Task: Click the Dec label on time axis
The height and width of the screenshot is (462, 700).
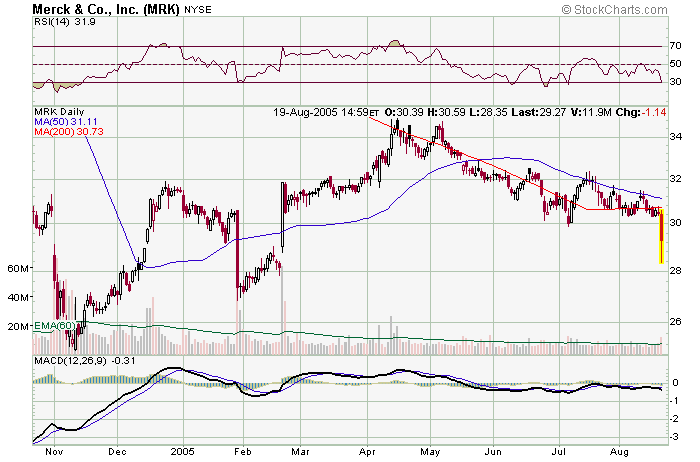Action: 117,452
